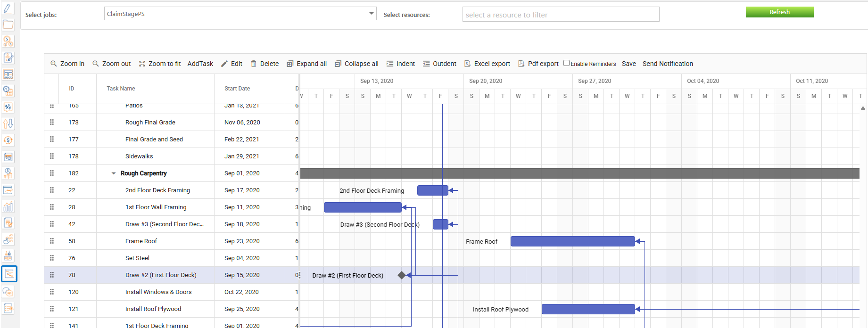
Task: Enable the Reminders checkbox
Action: [566, 63]
